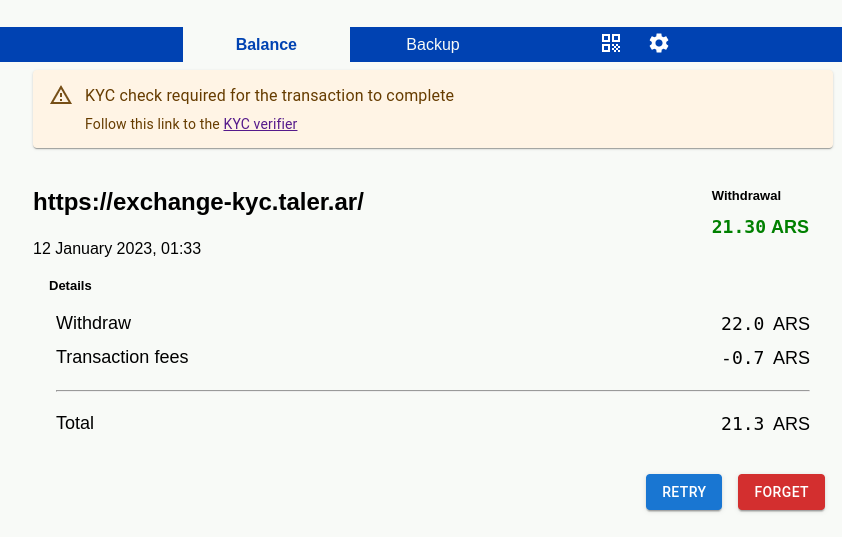Click the 21.3 ARS total value

pyautogui.click(x=765, y=424)
